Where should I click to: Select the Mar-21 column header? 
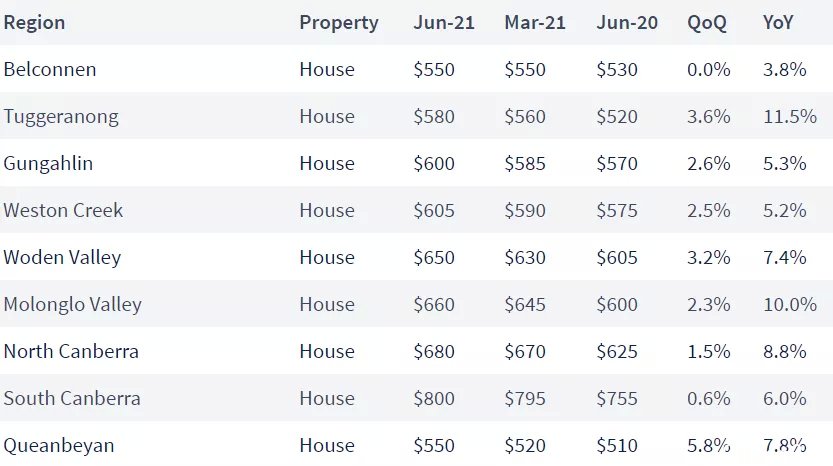tap(535, 23)
